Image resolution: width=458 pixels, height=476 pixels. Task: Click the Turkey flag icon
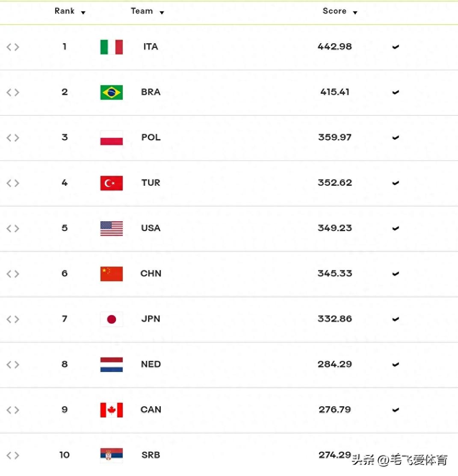pyautogui.click(x=111, y=183)
